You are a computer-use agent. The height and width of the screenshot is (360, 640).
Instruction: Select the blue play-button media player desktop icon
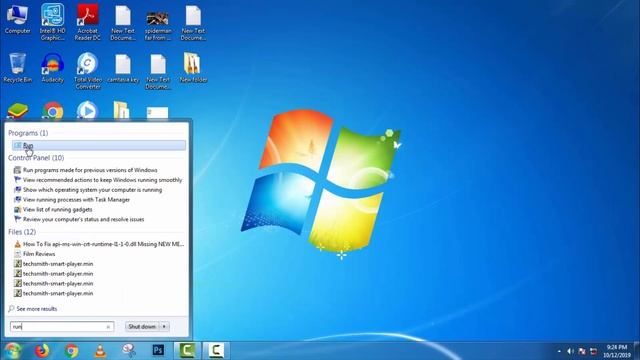click(87, 111)
